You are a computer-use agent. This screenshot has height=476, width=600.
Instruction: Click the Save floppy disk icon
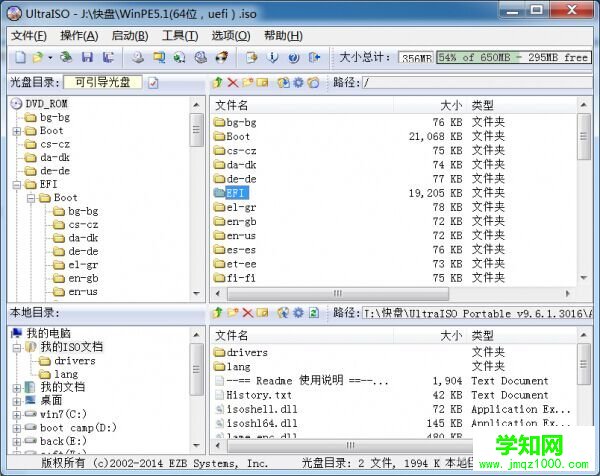(x=88, y=58)
